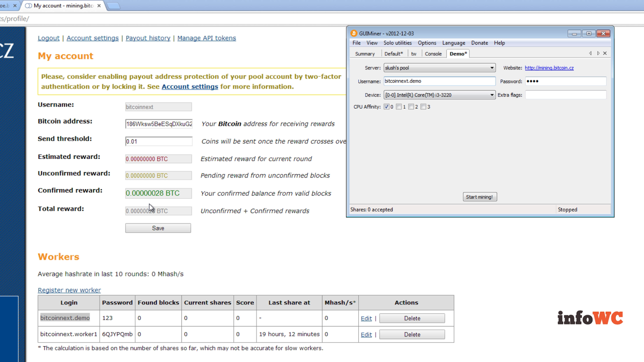This screenshot has height=362, width=644.
Task: Open Manage API tokens link
Action: (x=206, y=38)
